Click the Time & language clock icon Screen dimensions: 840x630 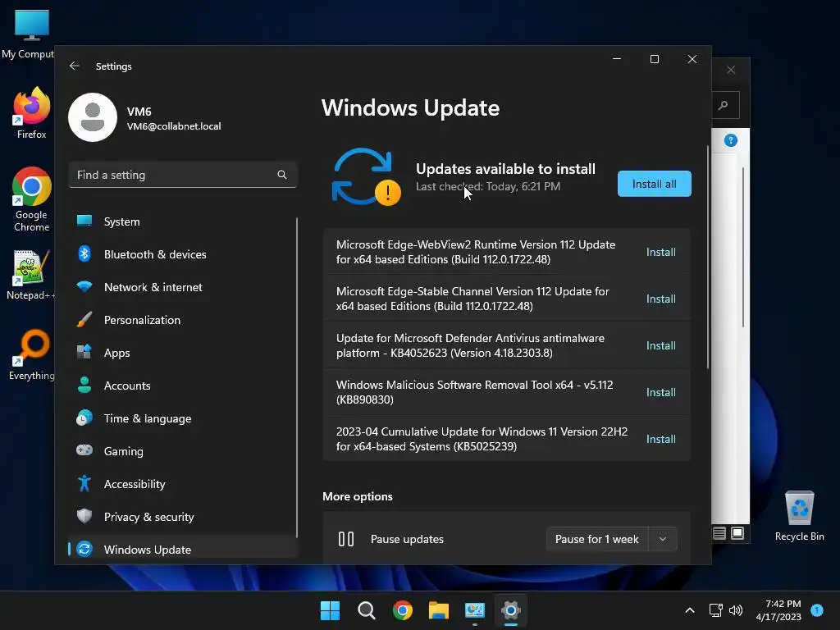84,418
